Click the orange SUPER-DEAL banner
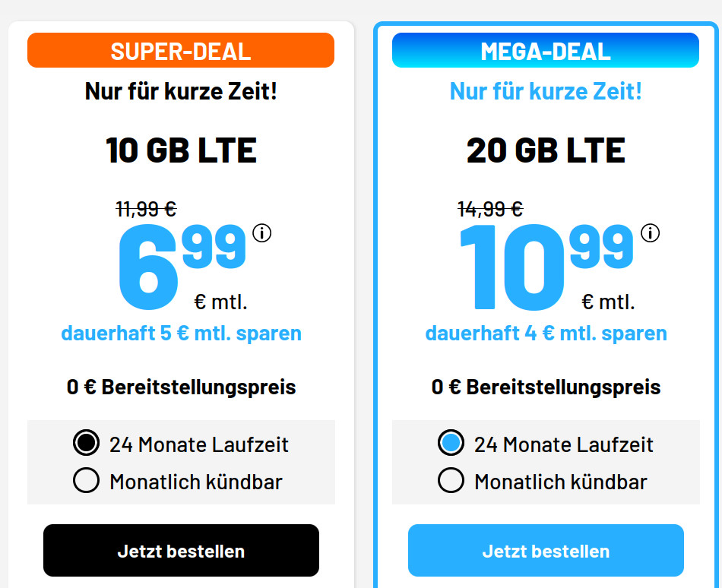Image resolution: width=722 pixels, height=588 pixels. 181,50
